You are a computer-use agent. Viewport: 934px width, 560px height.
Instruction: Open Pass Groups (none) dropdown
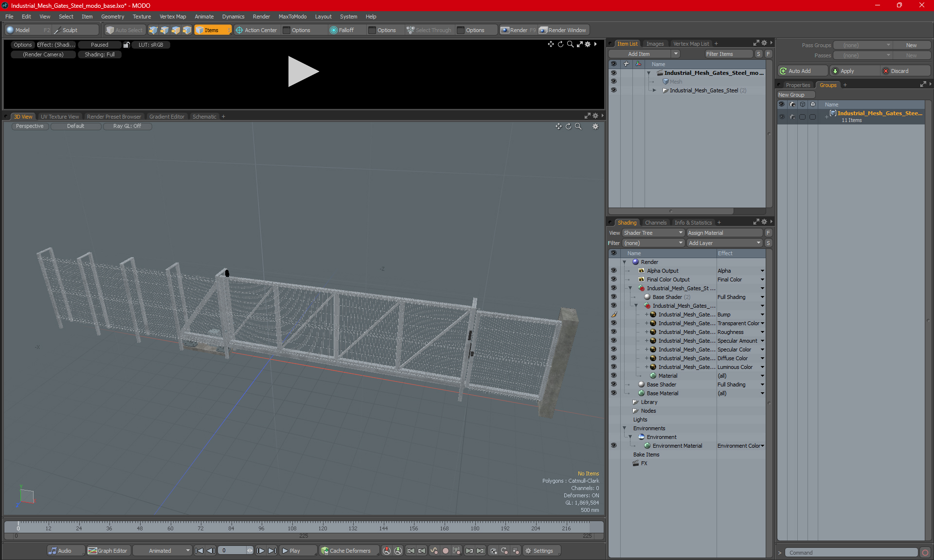(862, 45)
